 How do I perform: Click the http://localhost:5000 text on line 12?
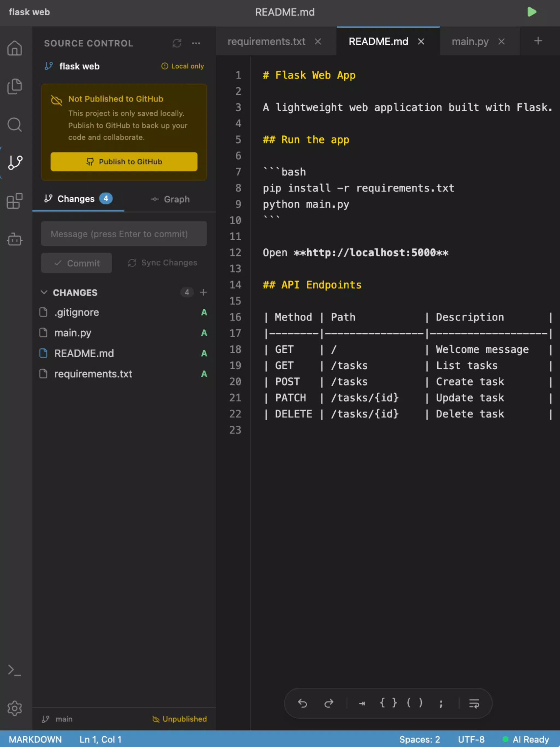(x=371, y=253)
